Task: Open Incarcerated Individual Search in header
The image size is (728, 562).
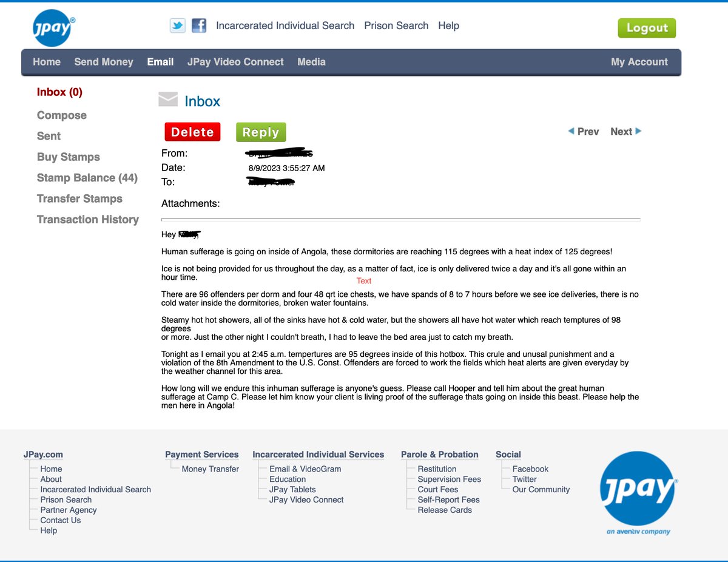Action: pyautogui.click(x=285, y=25)
